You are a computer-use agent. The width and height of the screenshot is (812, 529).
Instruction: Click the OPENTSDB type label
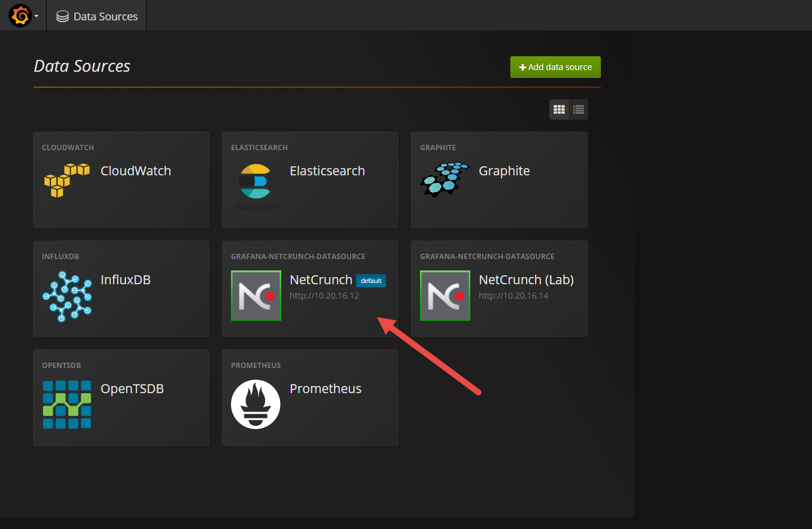62,365
